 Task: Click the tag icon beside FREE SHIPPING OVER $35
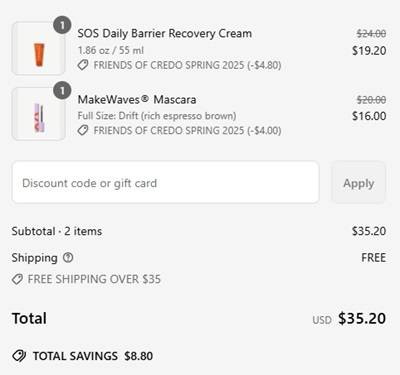(17, 279)
